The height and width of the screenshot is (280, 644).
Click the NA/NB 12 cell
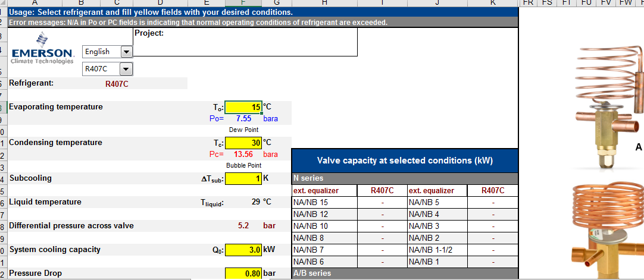(x=324, y=215)
